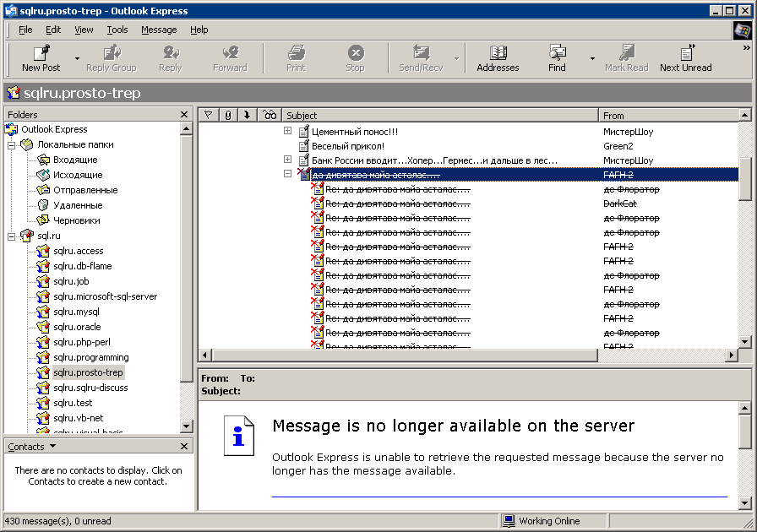Click the Find toolbar icon
757x532 pixels.
coord(557,53)
